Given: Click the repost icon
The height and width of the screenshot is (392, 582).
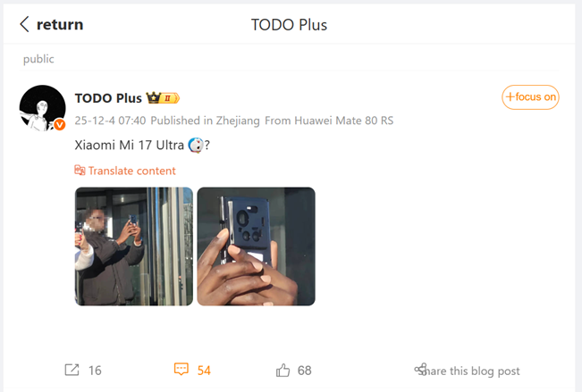Looking at the screenshot, I should click(72, 370).
